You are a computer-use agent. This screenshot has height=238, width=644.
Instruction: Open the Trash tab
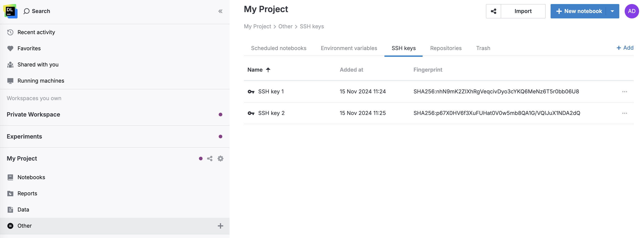(x=483, y=48)
